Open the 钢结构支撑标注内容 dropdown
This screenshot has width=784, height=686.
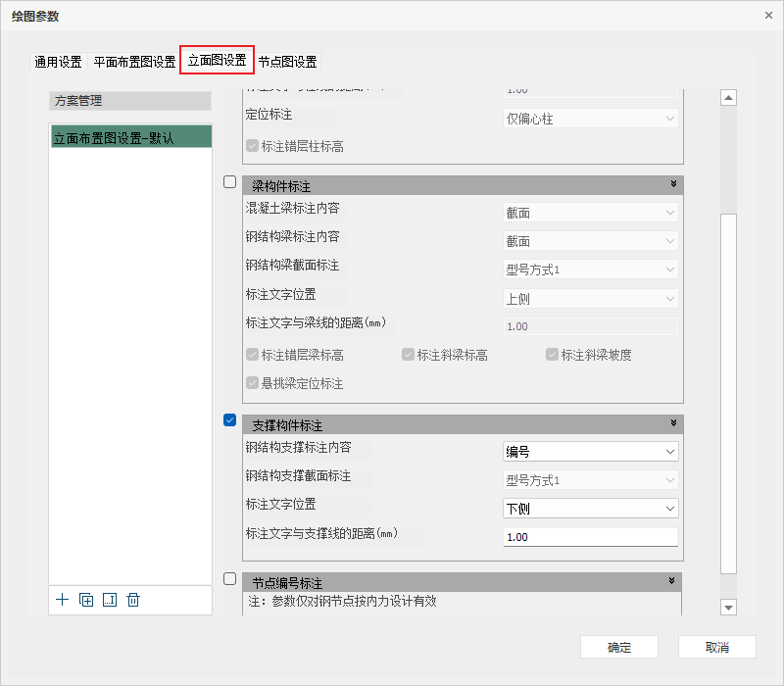coord(590,452)
